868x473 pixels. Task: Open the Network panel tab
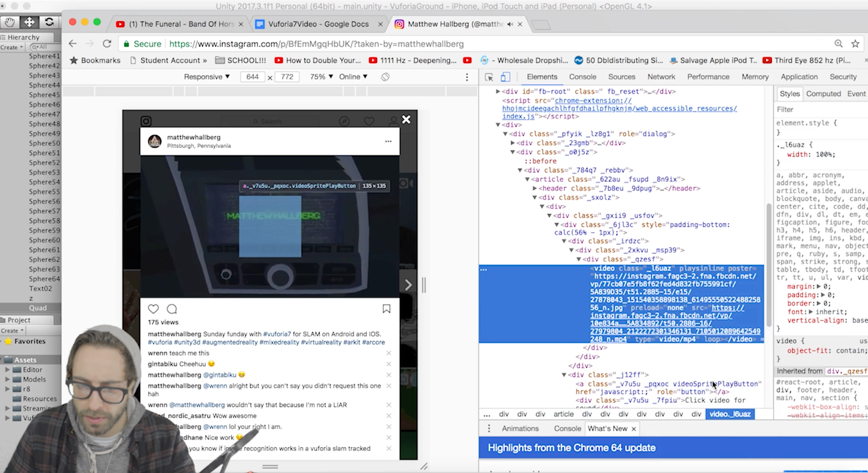tap(661, 77)
